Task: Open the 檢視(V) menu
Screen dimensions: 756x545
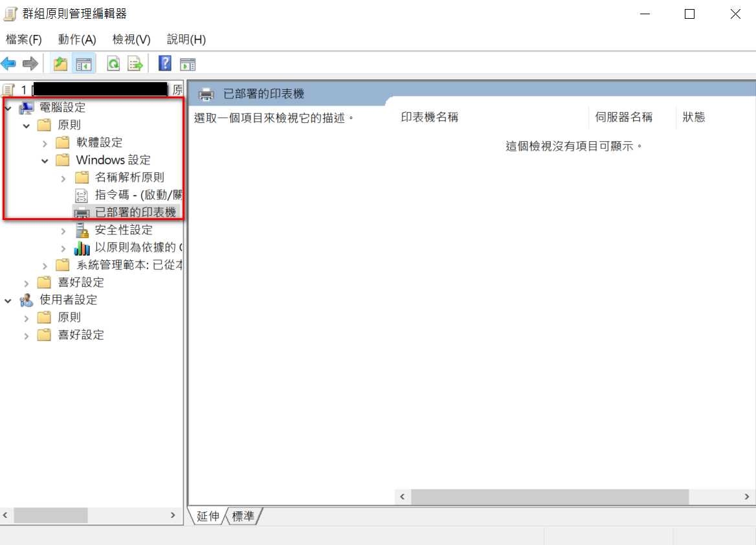Action: coord(131,39)
